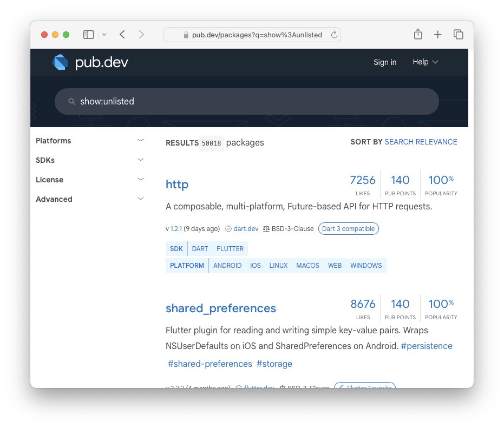
Task: Click the #storage hashtag link
Action: click(274, 364)
